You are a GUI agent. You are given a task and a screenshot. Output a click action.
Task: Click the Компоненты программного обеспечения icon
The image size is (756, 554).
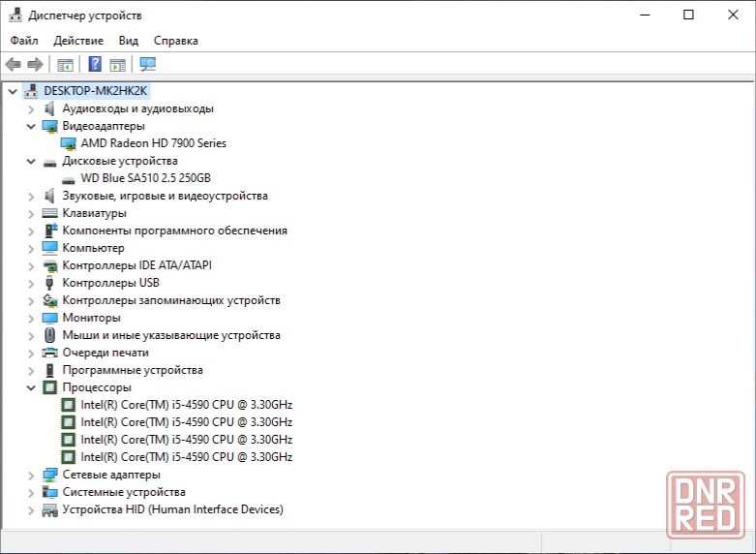[50, 231]
